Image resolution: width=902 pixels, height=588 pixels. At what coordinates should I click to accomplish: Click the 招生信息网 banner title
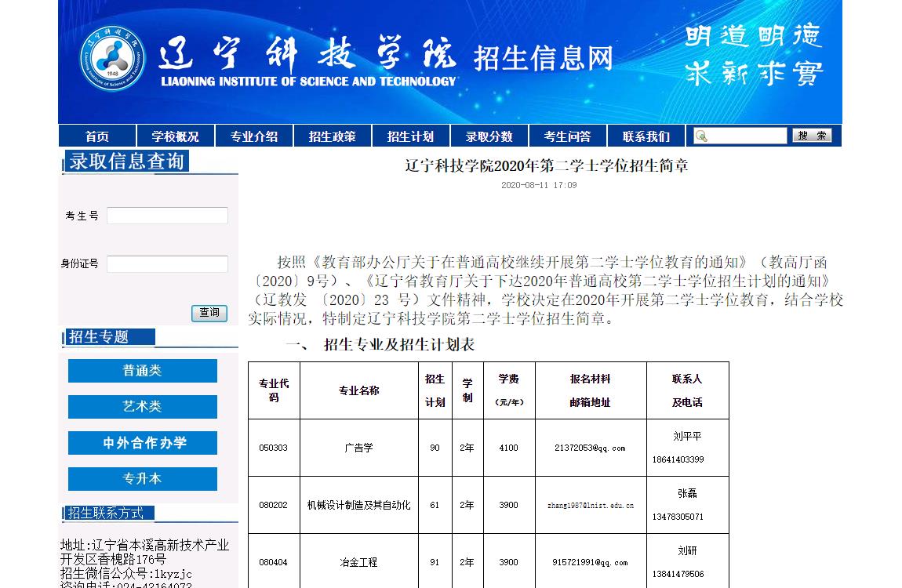coord(543,59)
